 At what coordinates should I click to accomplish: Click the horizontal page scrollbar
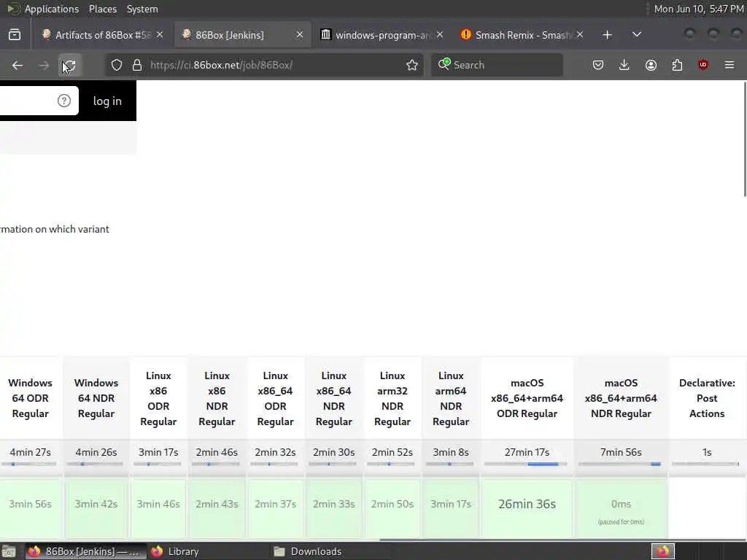coord(562,540)
